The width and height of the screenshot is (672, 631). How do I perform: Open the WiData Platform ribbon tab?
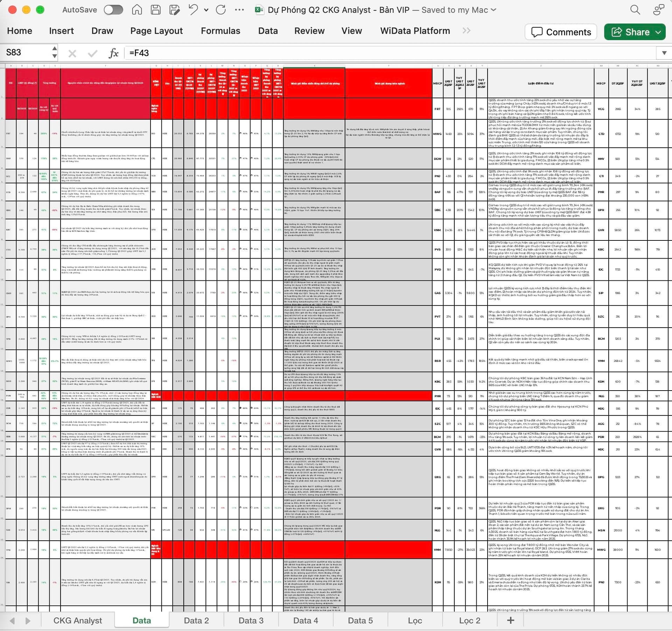(415, 31)
